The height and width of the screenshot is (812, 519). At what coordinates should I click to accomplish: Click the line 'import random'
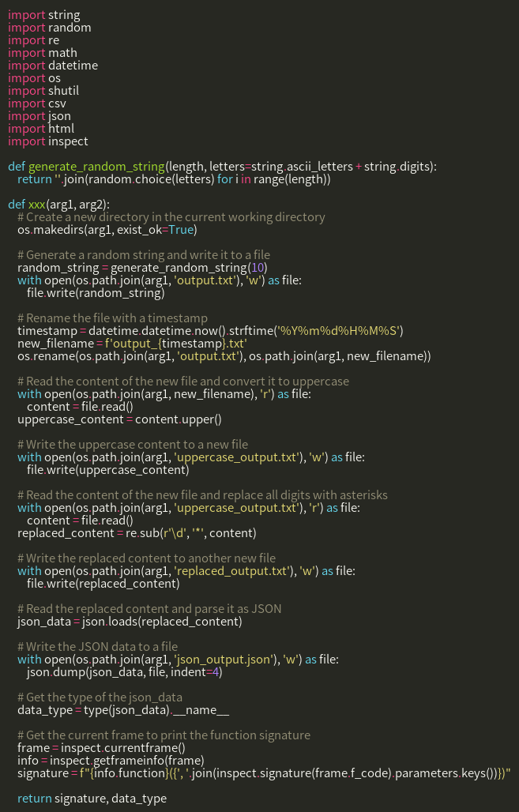click(x=49, y=28)
